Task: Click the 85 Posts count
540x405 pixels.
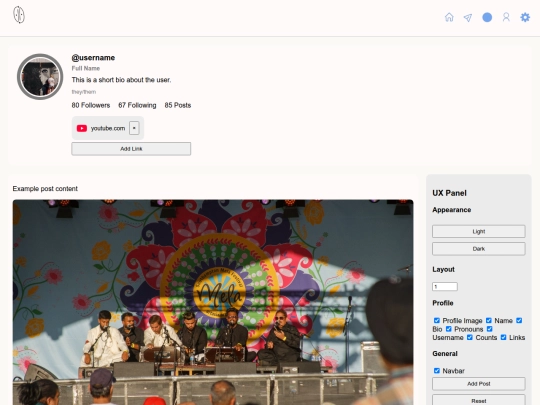Action: (178, 105)
